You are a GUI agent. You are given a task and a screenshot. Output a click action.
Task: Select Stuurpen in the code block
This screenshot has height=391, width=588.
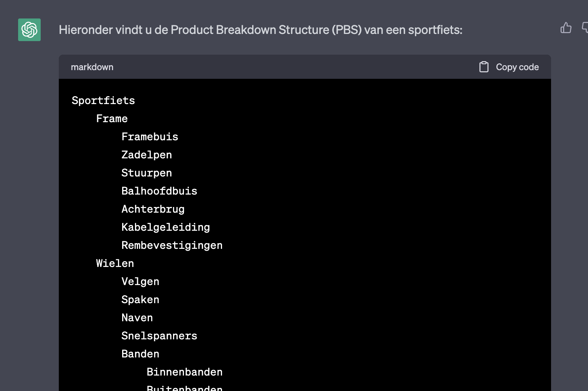[x=146, y=173]
